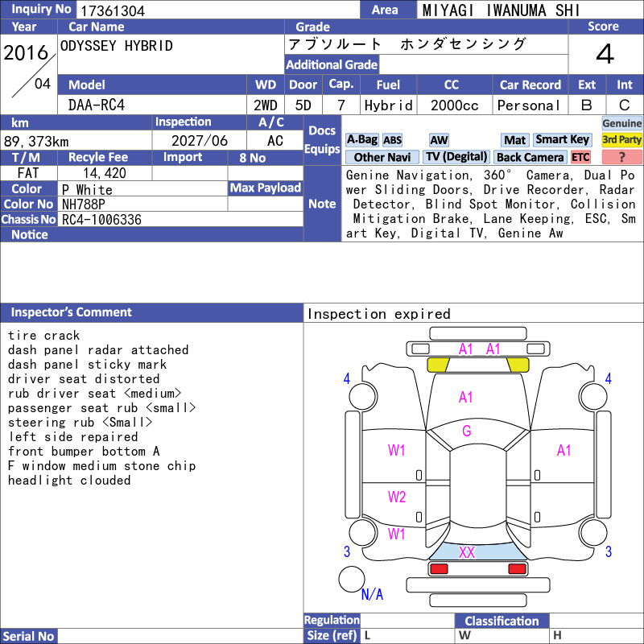
Task: Toggle the yellow 3rd Party legend
Action: point(621,140)
